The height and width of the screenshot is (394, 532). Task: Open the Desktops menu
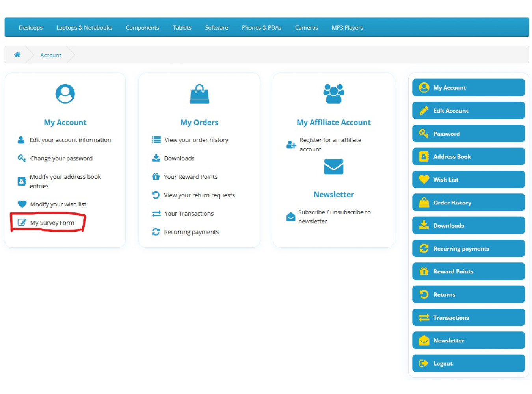tap(31, 28)
